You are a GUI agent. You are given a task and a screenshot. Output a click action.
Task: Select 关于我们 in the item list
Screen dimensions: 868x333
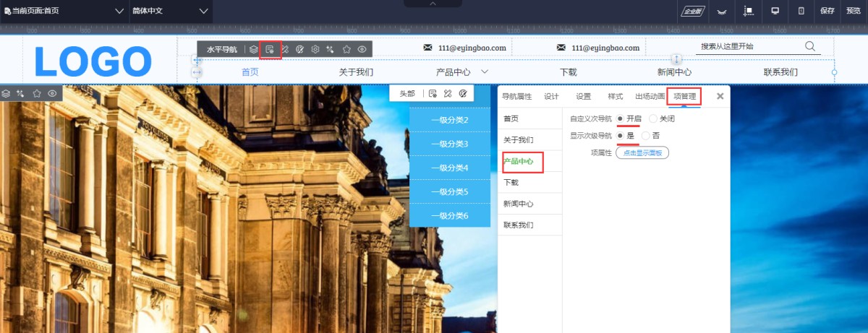tap(530, 140)
